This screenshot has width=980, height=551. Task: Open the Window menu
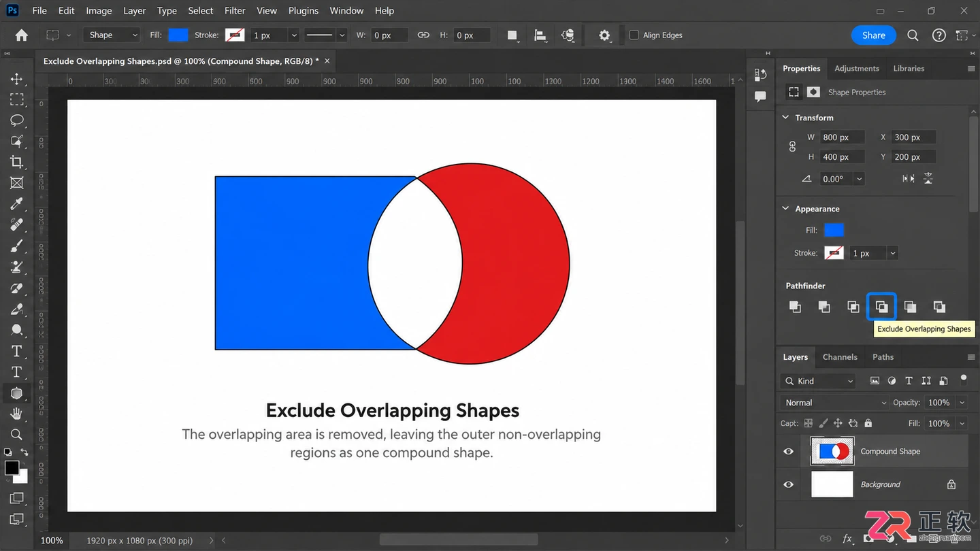tap(346, 11)
